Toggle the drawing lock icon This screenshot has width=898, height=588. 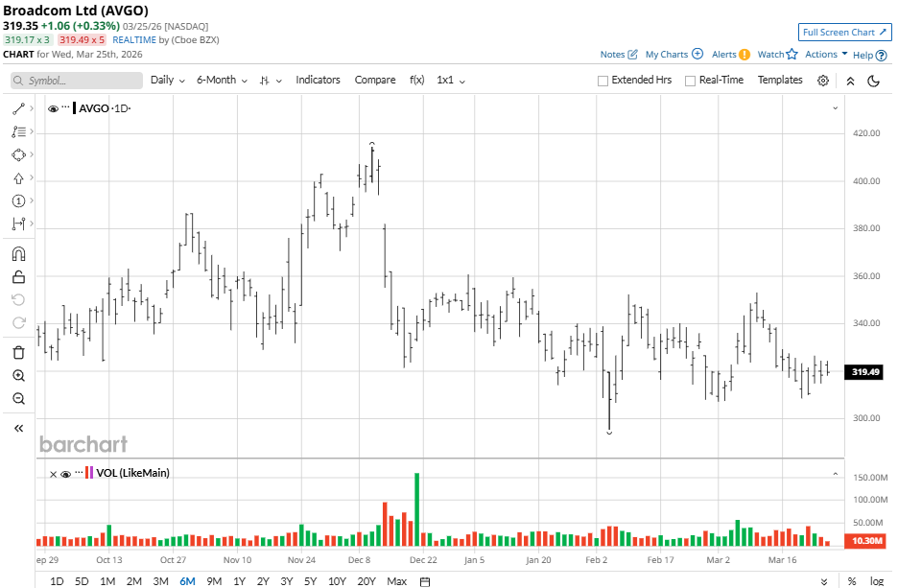(18, 277)
